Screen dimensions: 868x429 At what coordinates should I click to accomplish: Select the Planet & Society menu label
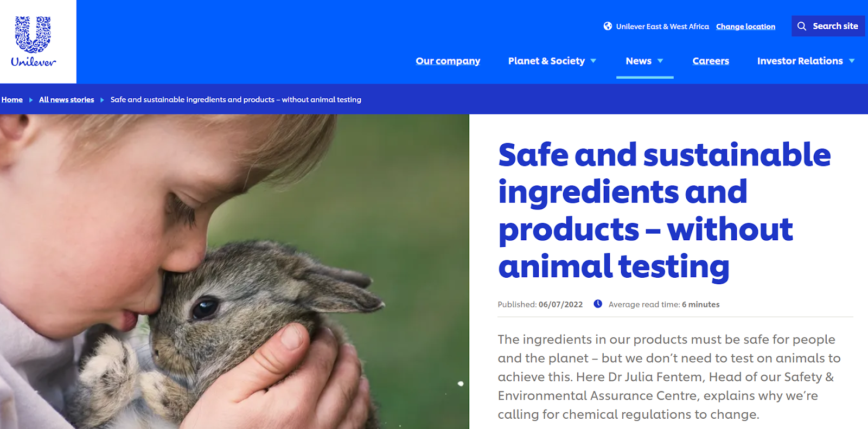[x=546, y=61]
